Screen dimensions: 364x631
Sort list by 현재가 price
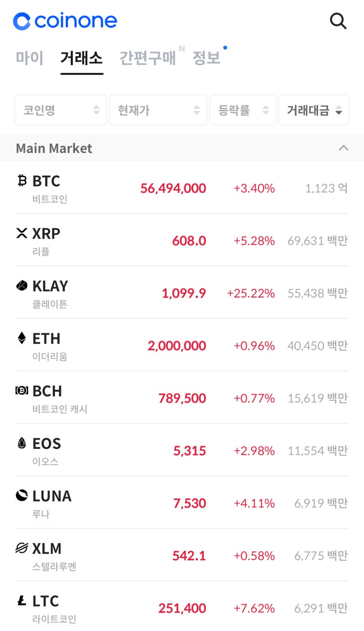[x=158, y=110]
